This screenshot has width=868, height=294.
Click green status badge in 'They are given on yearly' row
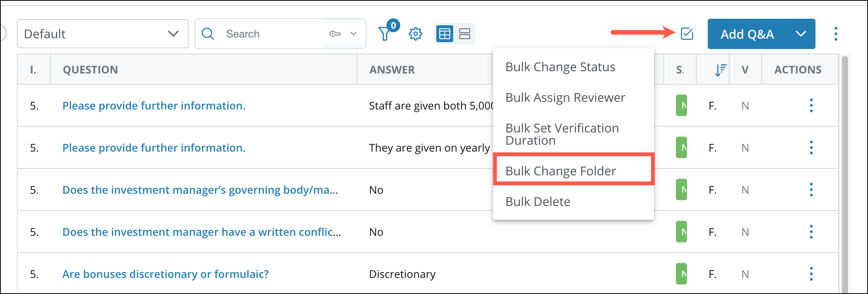(x=681, y=147)
